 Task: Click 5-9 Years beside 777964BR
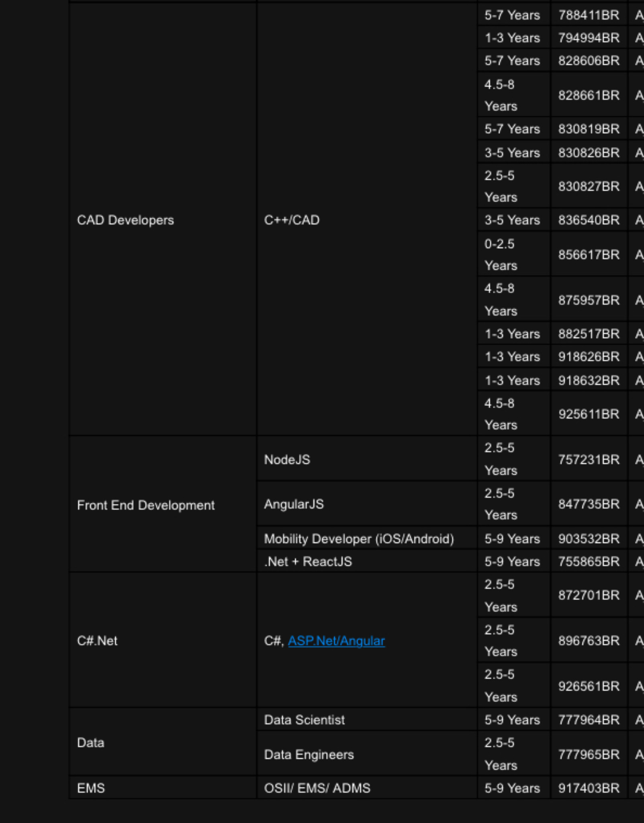point(513,719)
